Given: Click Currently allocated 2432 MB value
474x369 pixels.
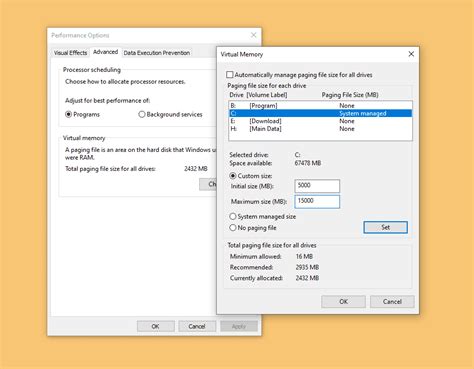Looking at the screenshot, I should click(x=307, y=278).
